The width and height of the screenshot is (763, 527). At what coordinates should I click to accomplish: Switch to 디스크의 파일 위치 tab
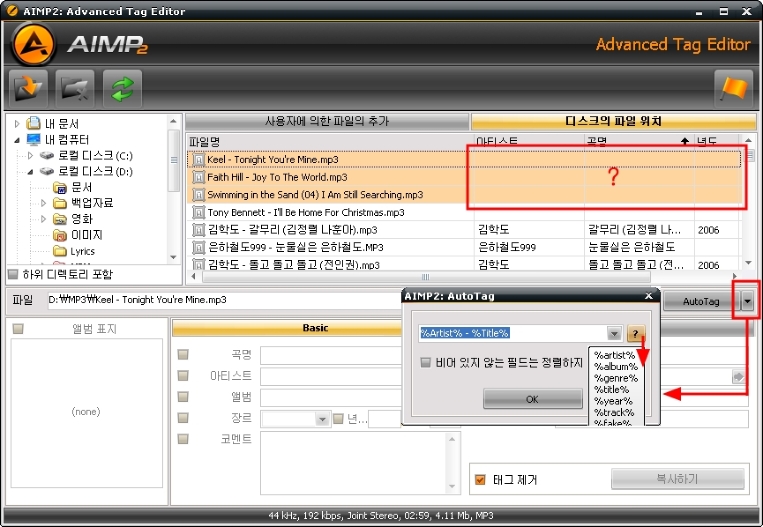point(613,121)
